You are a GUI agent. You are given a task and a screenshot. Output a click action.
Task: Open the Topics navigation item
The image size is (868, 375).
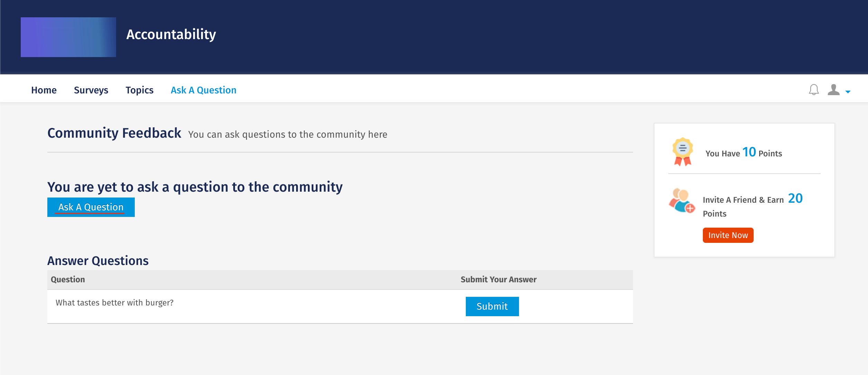coord(139,90)
